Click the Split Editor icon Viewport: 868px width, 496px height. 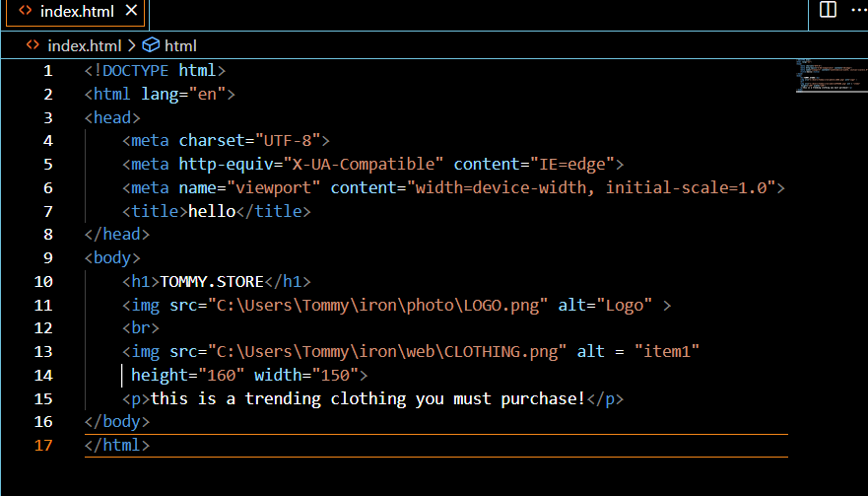[829, 10]
